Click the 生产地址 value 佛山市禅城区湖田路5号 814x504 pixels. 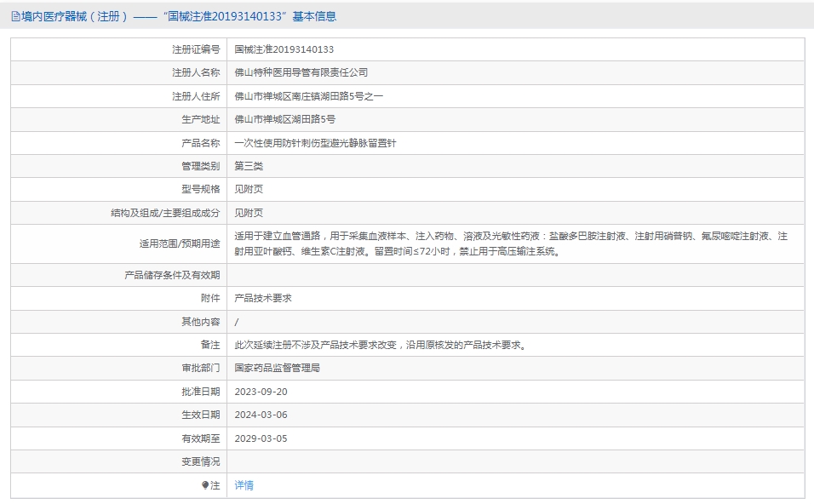(x=285, y=119)
